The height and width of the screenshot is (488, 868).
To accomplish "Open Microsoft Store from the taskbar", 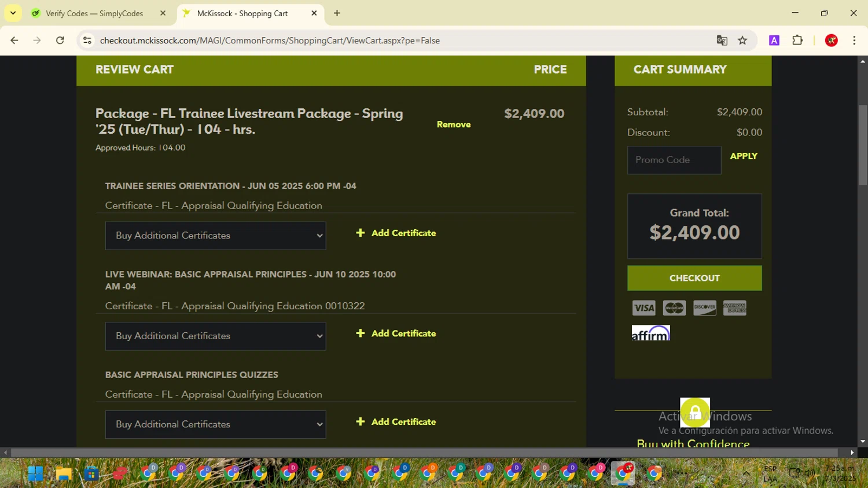I will [91, 474].
